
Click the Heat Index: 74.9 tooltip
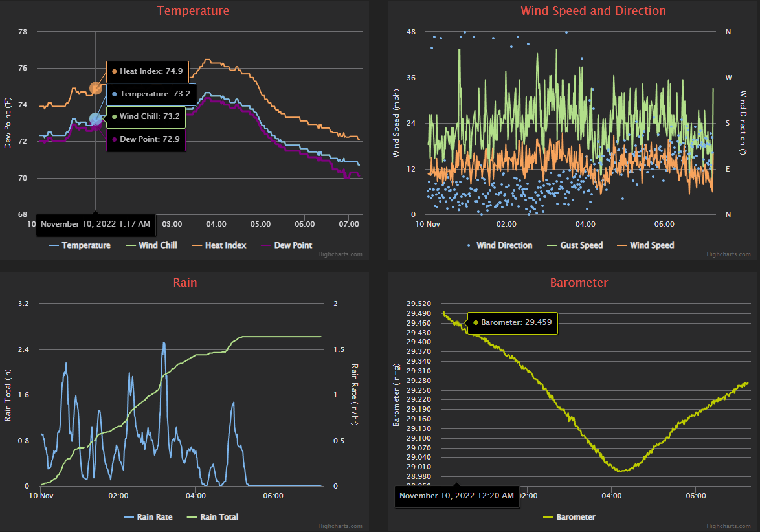(148, 72)
